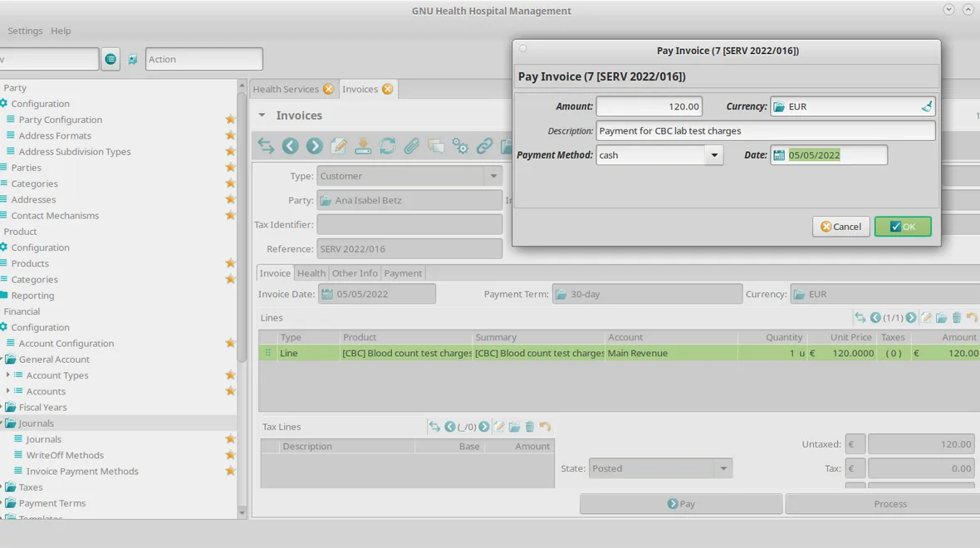This screenshot has height=548, width=980.
Task: Open attachments with the paperclip icon
Action: [411, 146]
